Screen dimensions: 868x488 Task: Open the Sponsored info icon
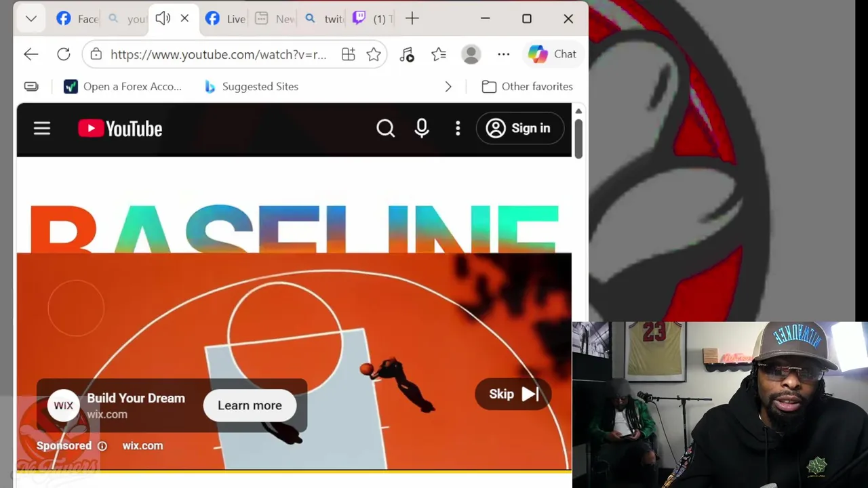click(x=102, y=446)
